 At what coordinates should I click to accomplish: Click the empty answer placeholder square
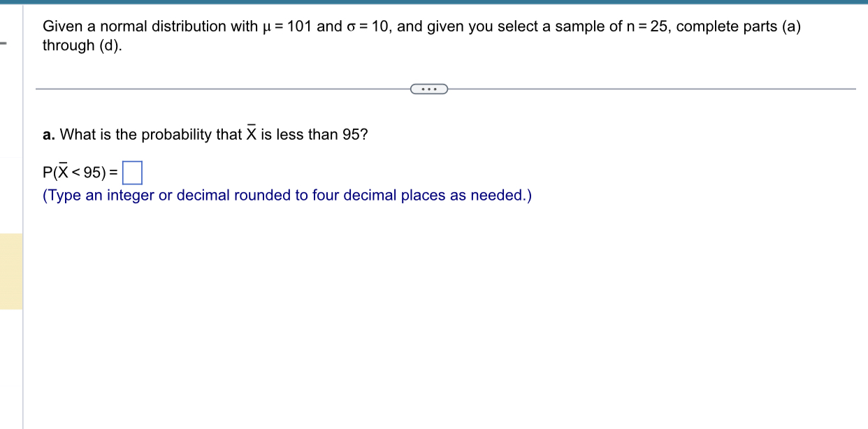(133, 171)
